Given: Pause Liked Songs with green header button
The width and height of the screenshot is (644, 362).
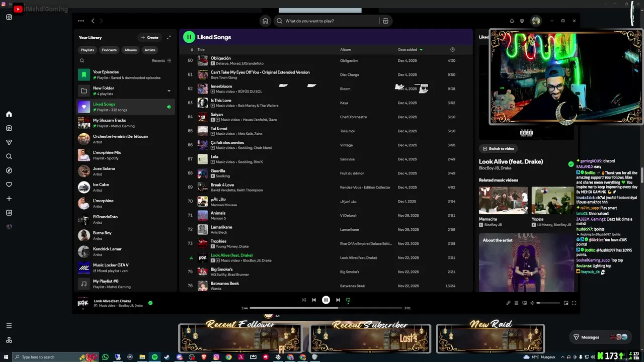Looking at the screenshot, I should point(189,37).
